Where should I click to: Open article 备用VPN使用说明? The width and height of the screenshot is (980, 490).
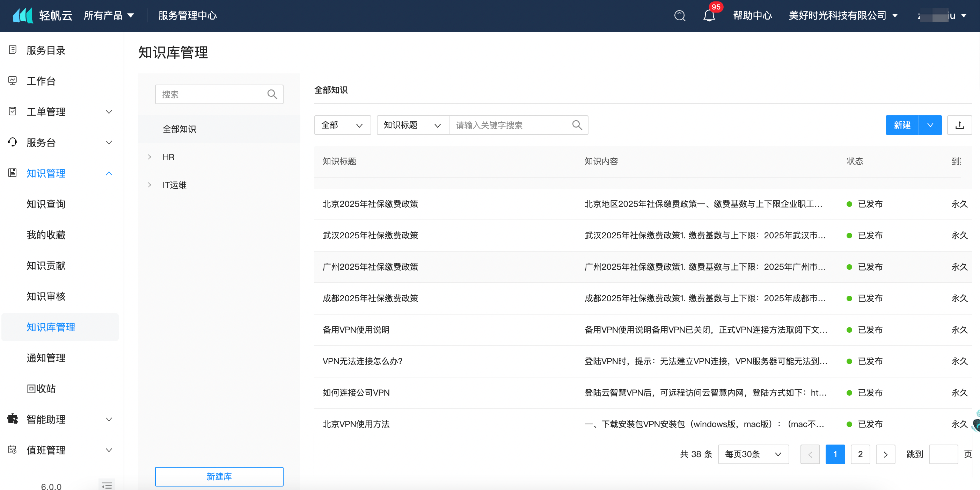click(x=356, y=329)
